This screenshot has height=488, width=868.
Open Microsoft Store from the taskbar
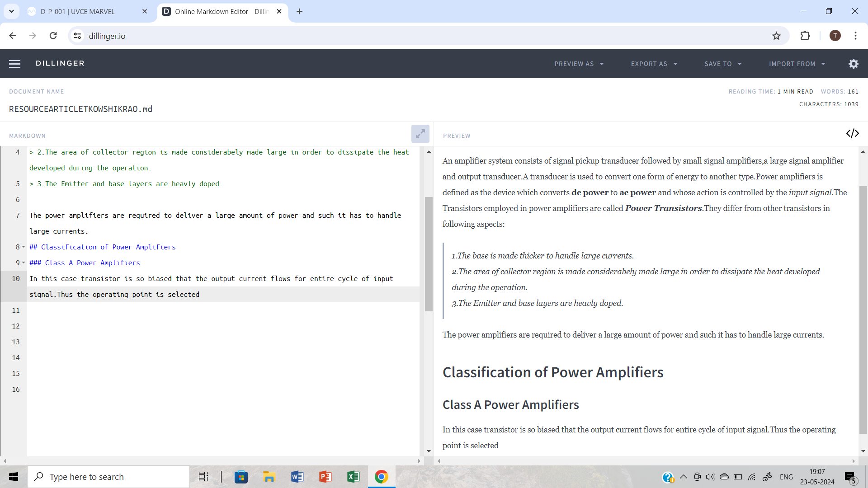coord(241,477)
